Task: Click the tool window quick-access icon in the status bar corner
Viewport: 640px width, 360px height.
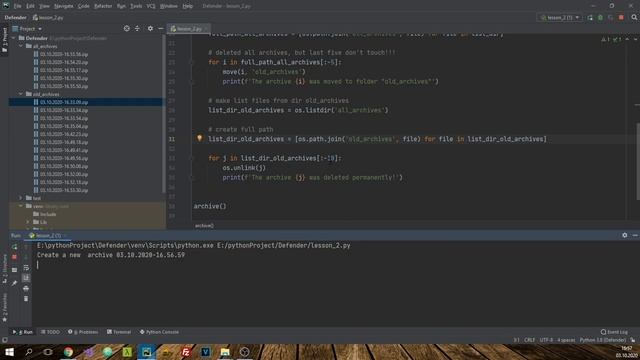Action: (4, 340)
